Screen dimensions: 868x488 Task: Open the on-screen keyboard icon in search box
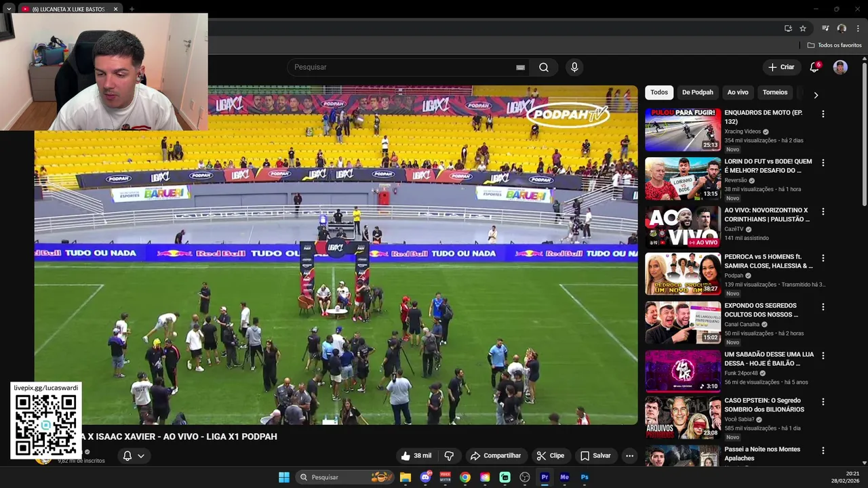(x=520, y=67)
